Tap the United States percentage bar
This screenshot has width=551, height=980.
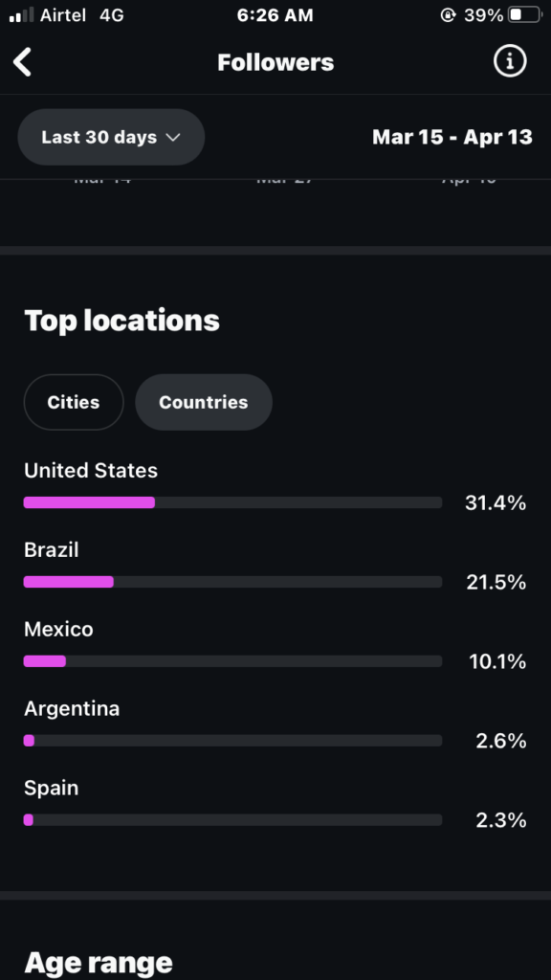coord(232,502)
